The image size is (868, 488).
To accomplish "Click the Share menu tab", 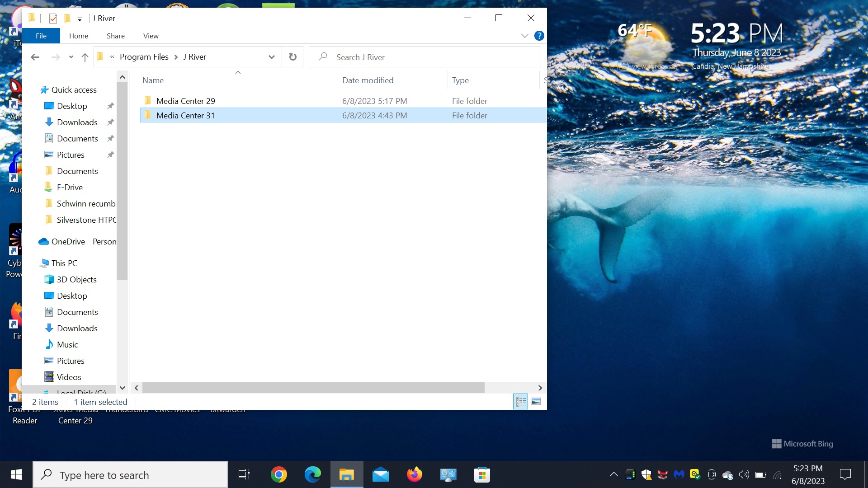I will (x=115, y=36).
